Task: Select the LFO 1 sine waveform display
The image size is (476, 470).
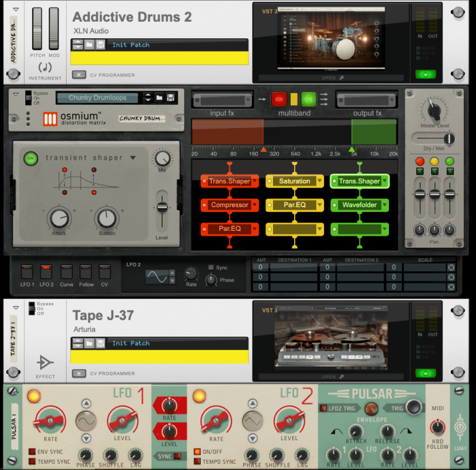Action: (x=86, y=423)
